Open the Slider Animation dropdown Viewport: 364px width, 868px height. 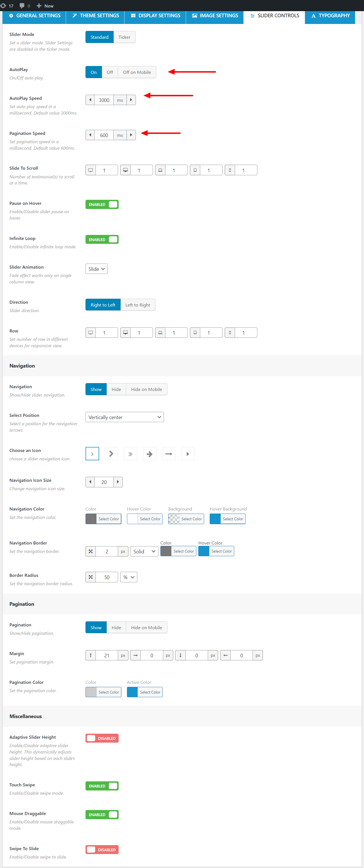pyautogui.click(x=97, y=269)
